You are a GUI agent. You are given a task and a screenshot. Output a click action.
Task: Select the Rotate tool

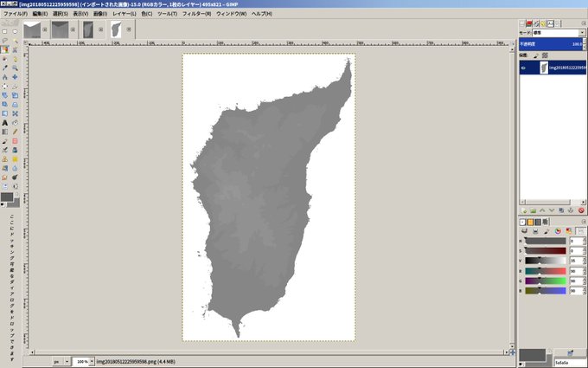tap(5, 95)
